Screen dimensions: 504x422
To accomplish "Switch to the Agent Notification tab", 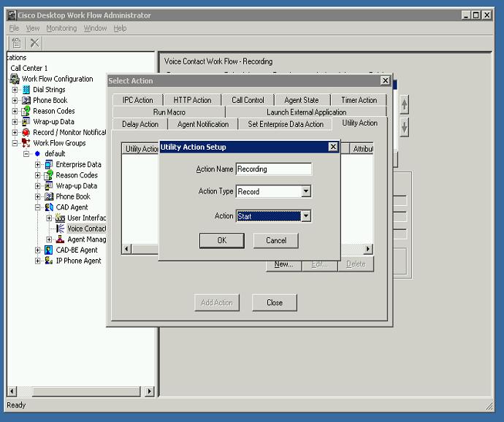I will [x=203, y=124].
